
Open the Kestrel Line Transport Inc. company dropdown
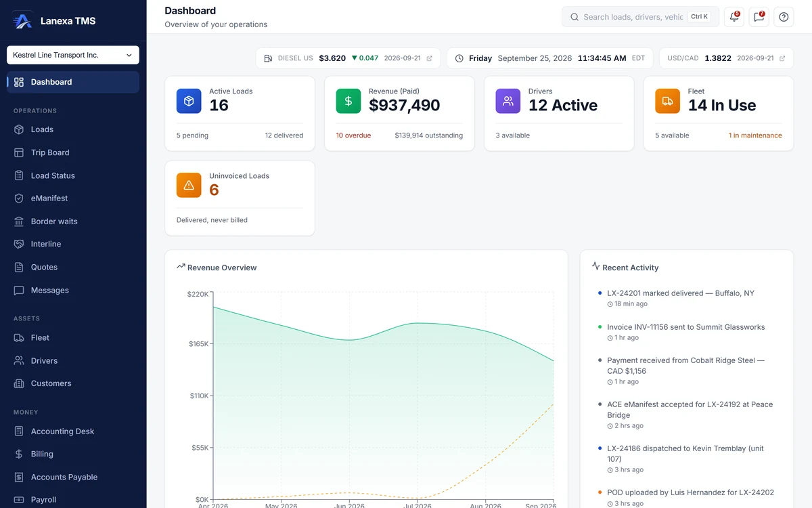click(73, 55)
